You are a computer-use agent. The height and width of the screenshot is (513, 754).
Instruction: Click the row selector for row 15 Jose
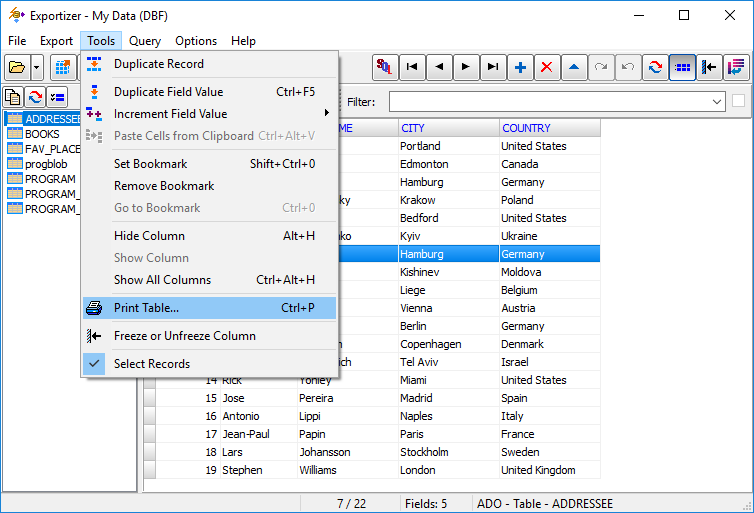(150, 398)
